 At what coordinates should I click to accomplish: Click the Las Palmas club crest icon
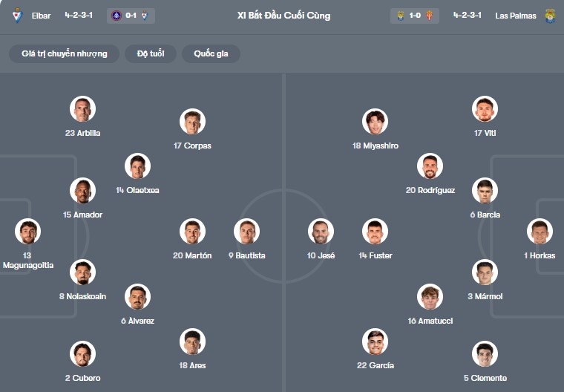pos(550,16)
